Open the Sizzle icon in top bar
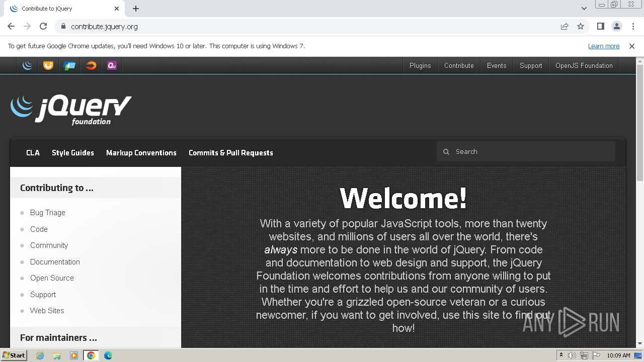This screenshot has width=644, height=362. click(91, 65)
